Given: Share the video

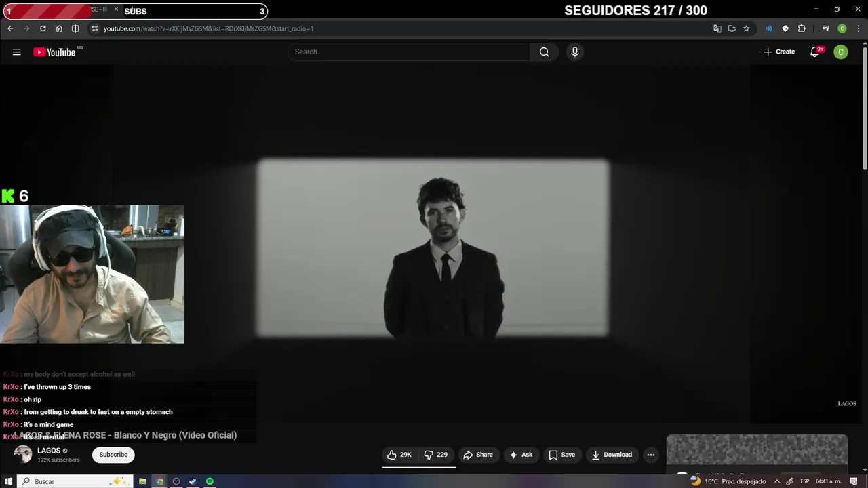Looking at the screenshot, I should pyautogui.click(x=478, y=455).
